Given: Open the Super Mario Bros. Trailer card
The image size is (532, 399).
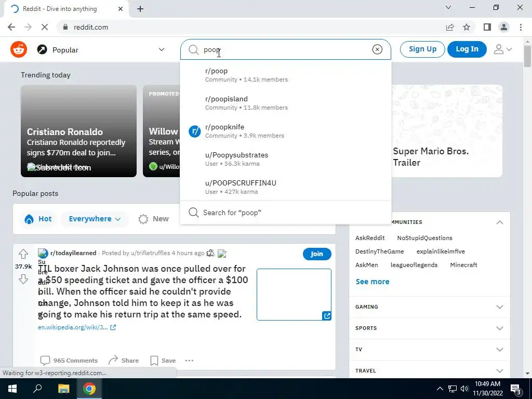Looking at the screenshot, I should pyautogui.click(x=446, y=131).
